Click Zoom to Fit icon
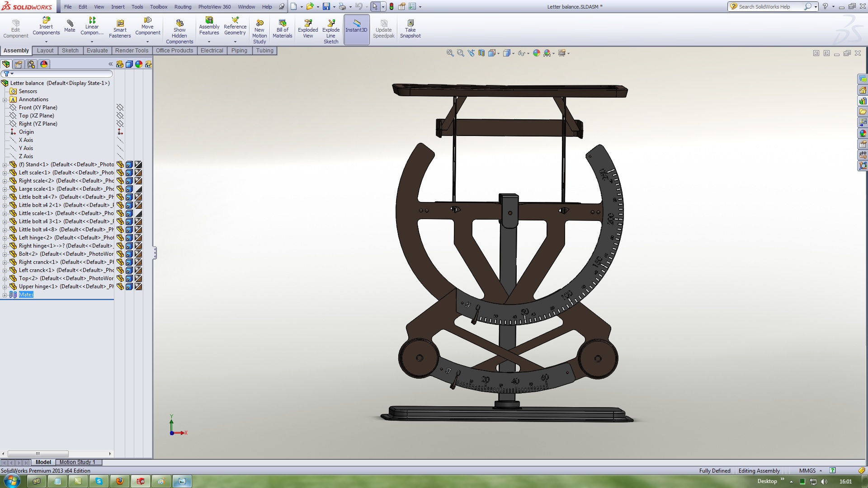868x488 pixels. 450,53
